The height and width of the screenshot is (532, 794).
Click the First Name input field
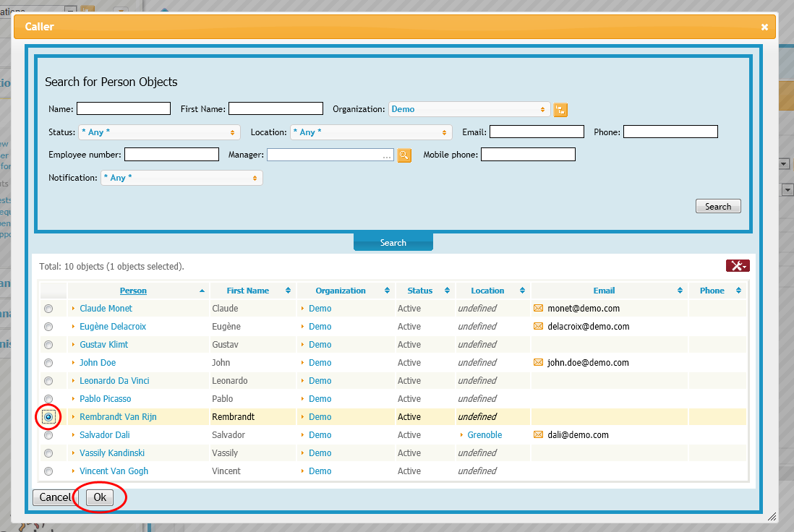(276, 109)
